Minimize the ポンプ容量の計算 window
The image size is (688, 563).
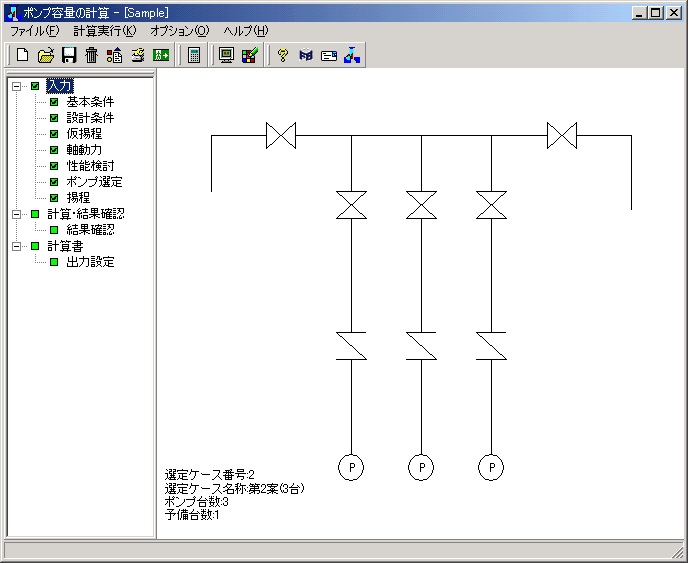pyautogui.click(x=639, y=13)
